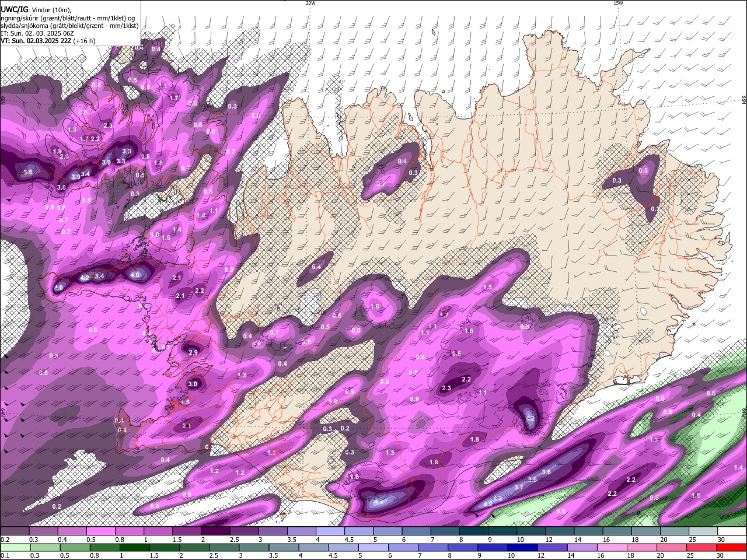
Task: Click the 'VT: Sun. 02.03.2025 22Z' valid time
Action: pyautogui.click(x=36, y=41)
